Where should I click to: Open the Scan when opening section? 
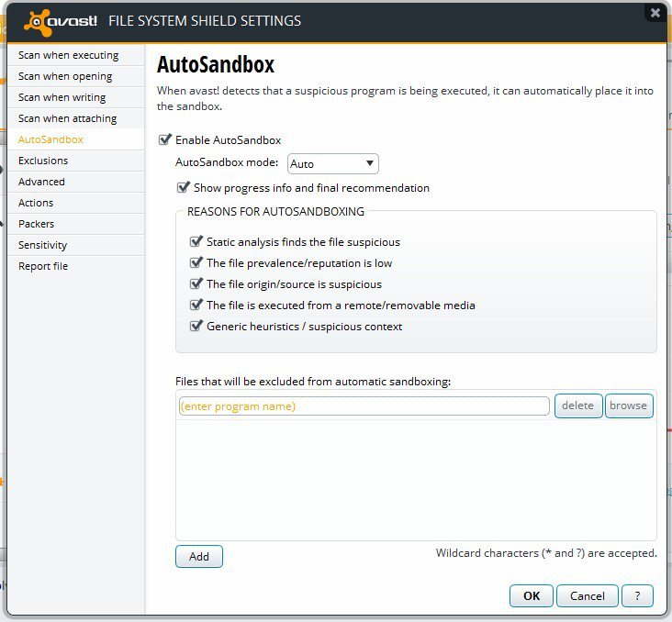point(76,76)
